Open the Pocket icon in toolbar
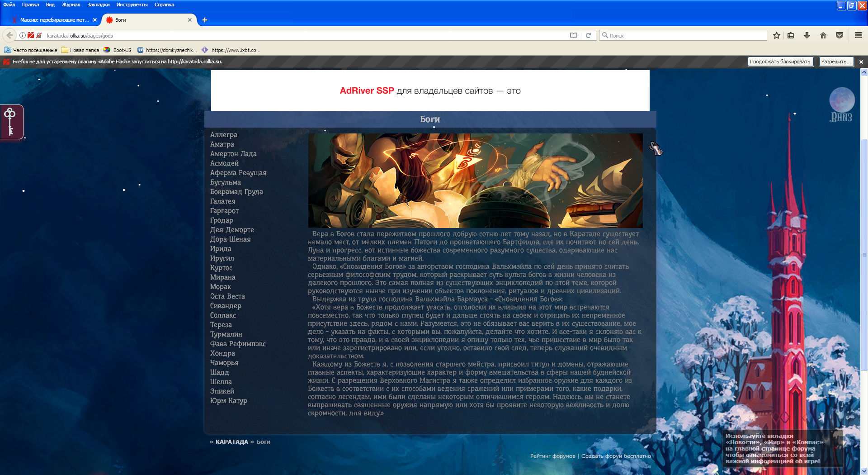Image resolution: width=868 pixels, height=475 pixels. (x=840, y=35)
